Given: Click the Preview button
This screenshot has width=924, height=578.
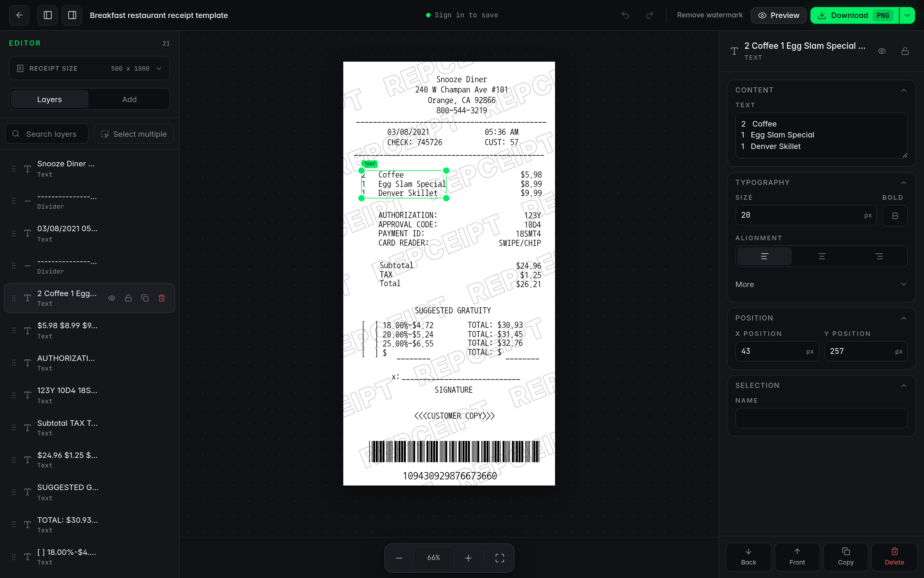Looking at the screenshot, I should click(779, 15).
